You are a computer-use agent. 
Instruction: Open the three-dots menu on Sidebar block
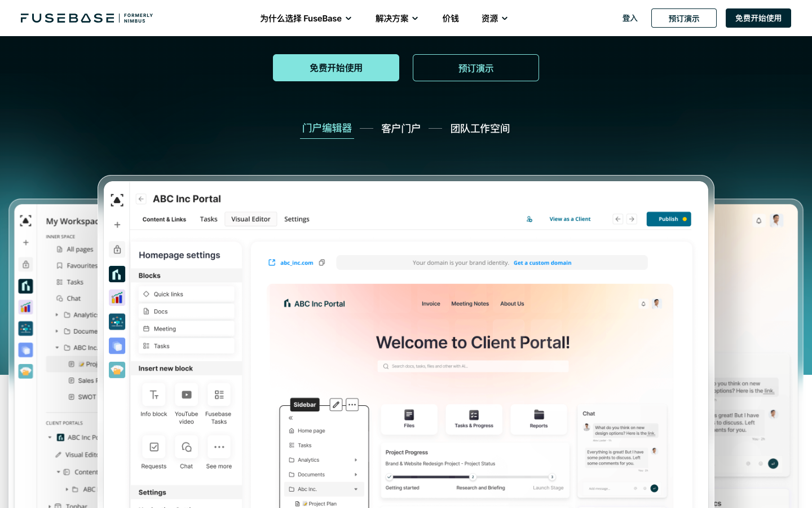pos(352,405)
